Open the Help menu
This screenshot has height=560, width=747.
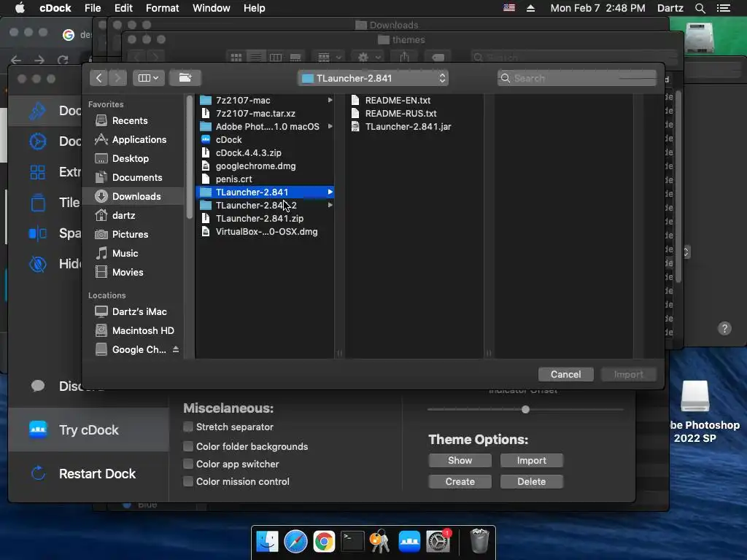[254, 8]
